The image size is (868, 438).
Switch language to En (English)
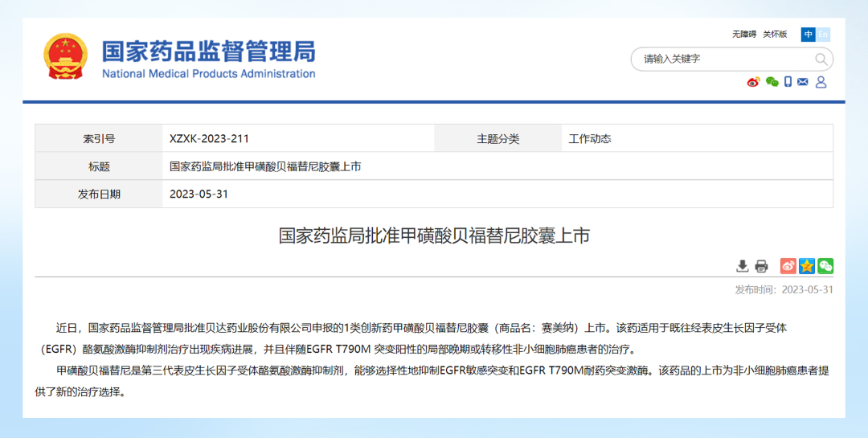click(x=823, y=35)
